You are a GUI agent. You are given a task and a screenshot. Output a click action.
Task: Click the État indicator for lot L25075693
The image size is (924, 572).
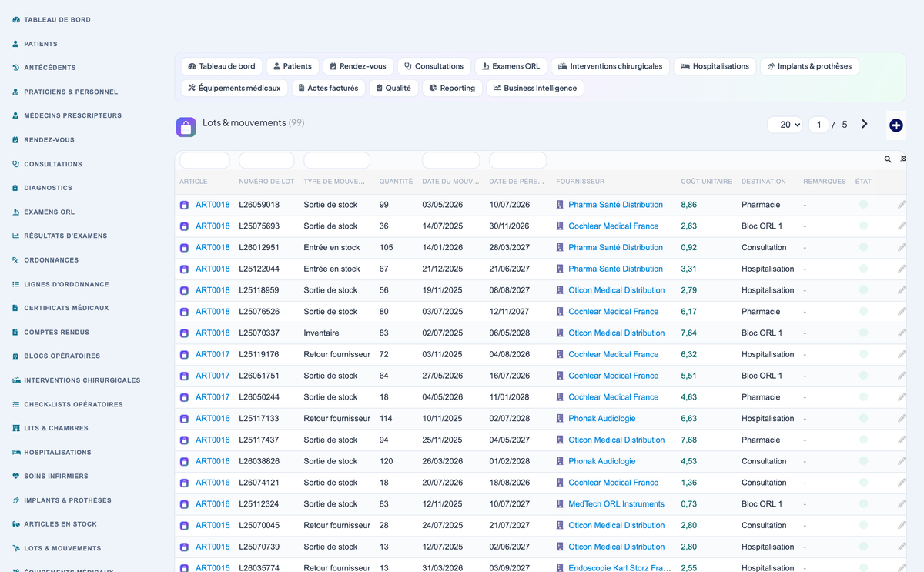863,226
